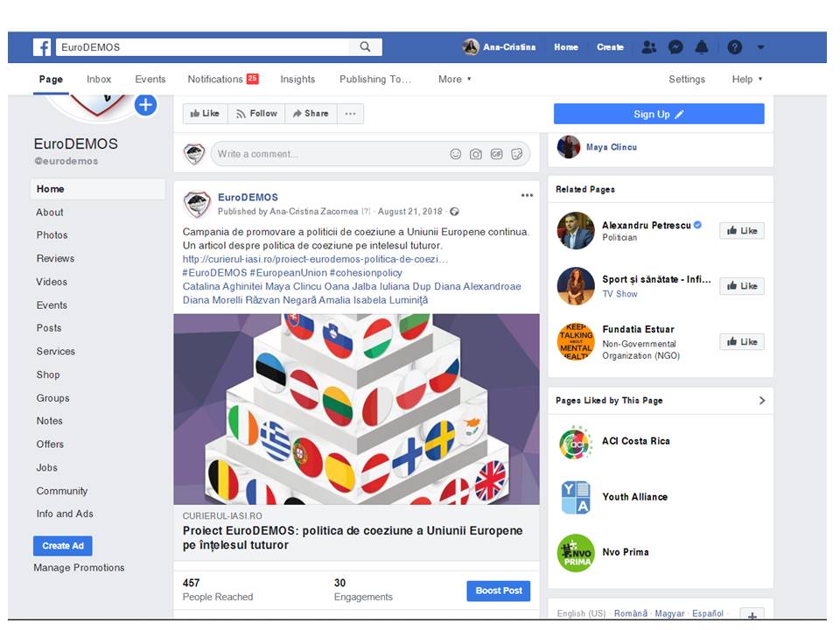Open Youth Alliance page logo
Viewport: 840px width, 630px height.
click(576, 498)
